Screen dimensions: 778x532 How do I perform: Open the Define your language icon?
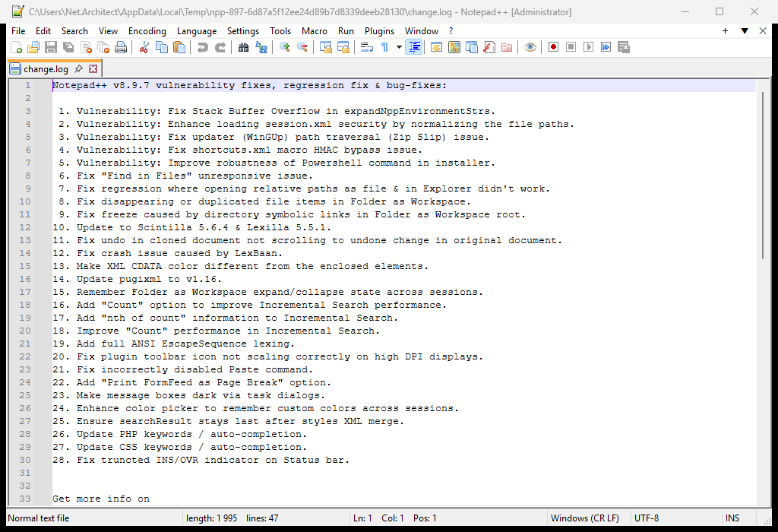(437, 48)
